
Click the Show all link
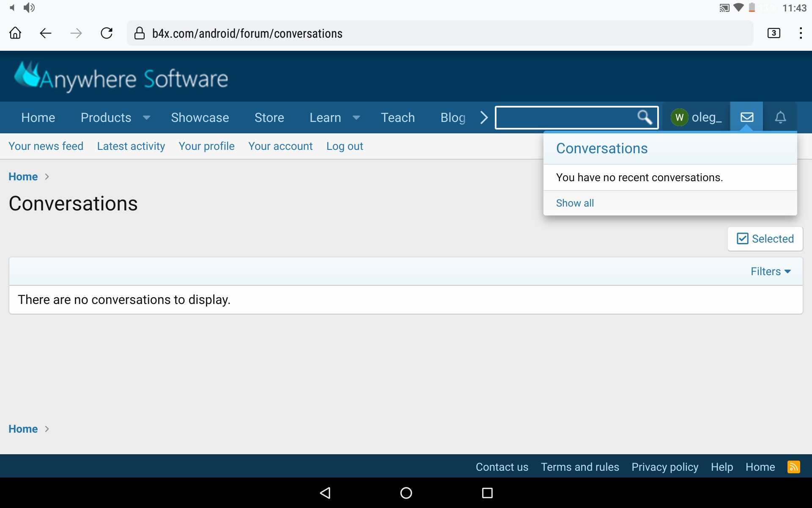(x=574, y=203)
